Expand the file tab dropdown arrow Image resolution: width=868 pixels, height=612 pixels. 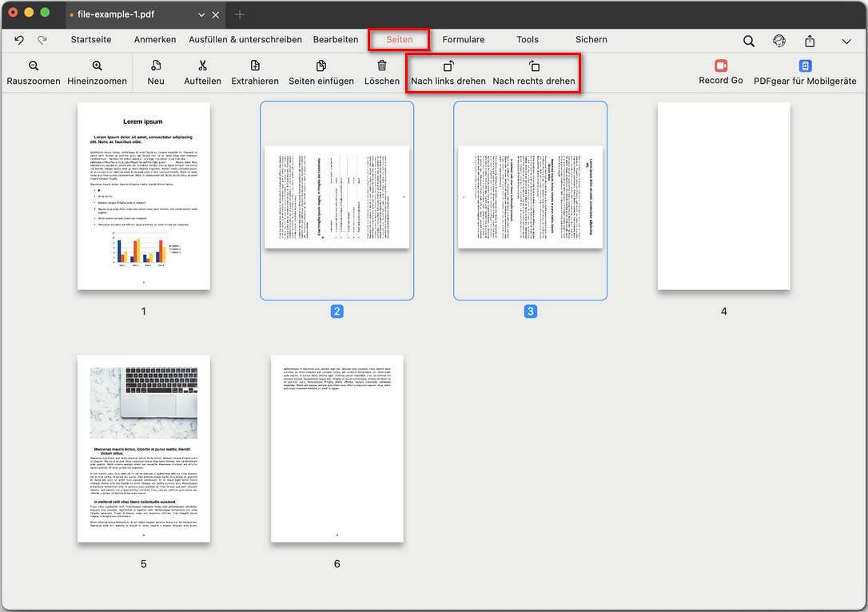(x=201, y=14)
